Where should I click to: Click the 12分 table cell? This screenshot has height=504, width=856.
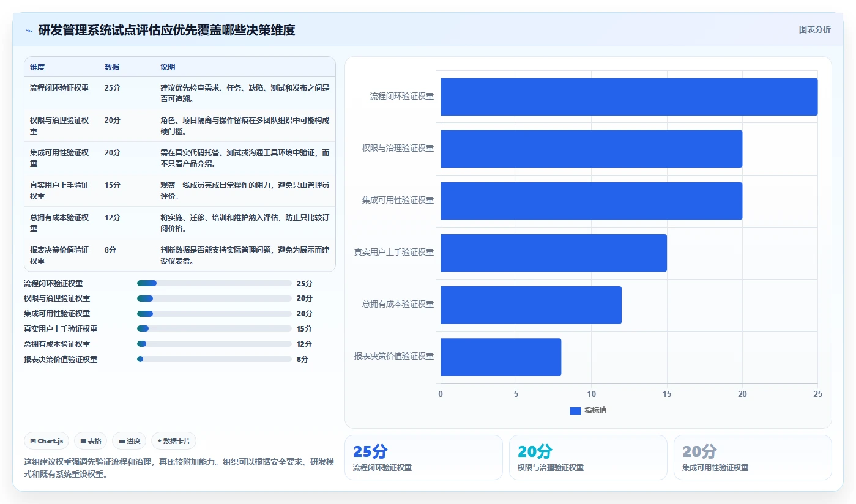pos(113,218)
